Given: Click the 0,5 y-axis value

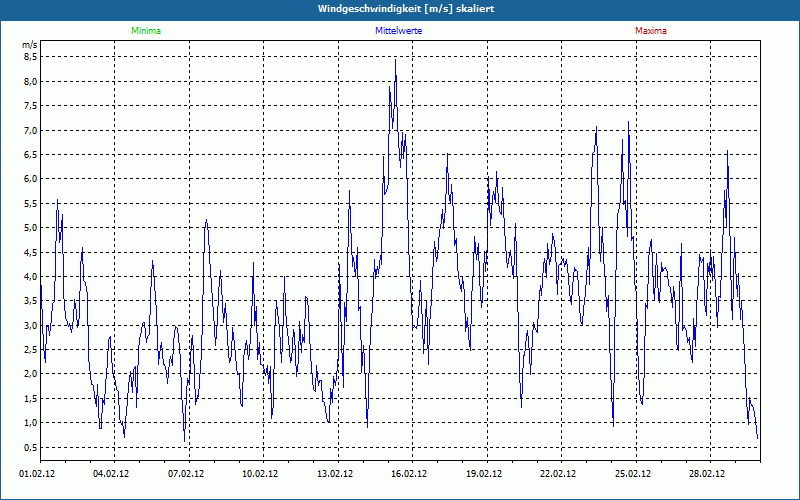Looking at the screenshot, I should point(31,447).
